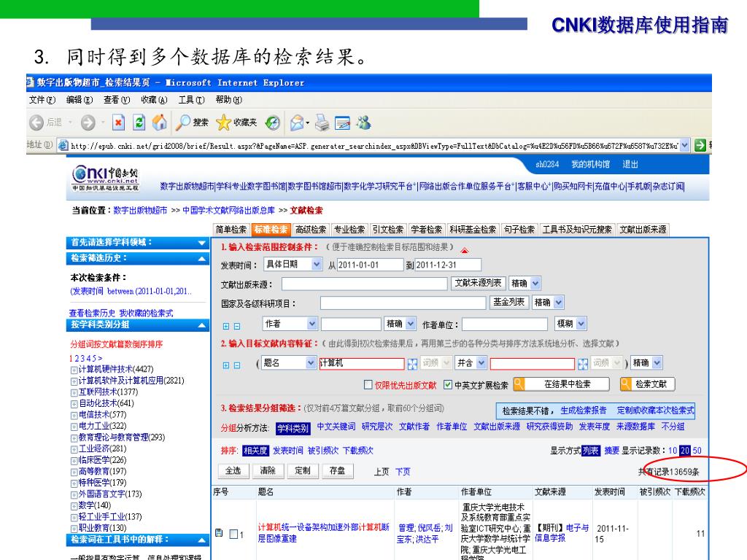Viewport: 747px width, 560px height.
Task: Open 精确 dropdown beside 文献来源列表
Action: pyautogui.click(x=535, y=283)
